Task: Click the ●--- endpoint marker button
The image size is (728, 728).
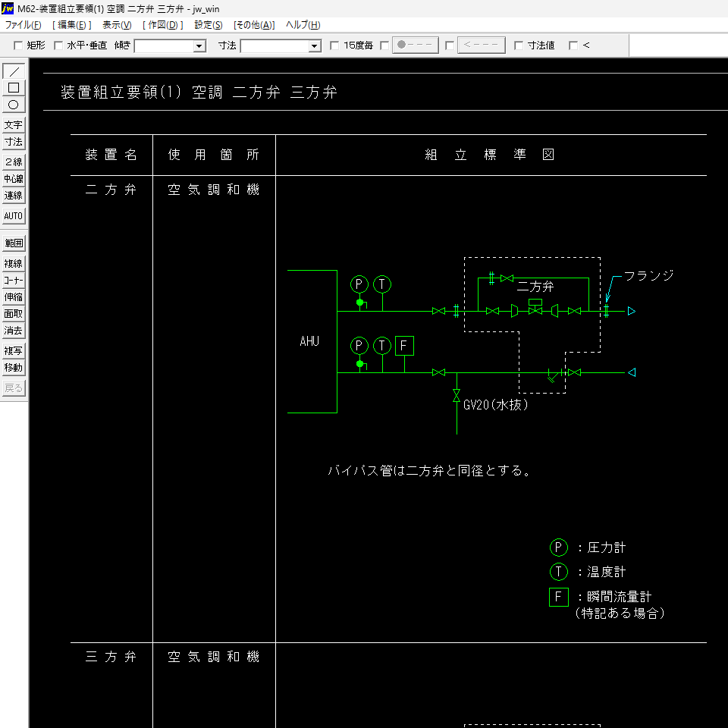Action: point(415,45)
